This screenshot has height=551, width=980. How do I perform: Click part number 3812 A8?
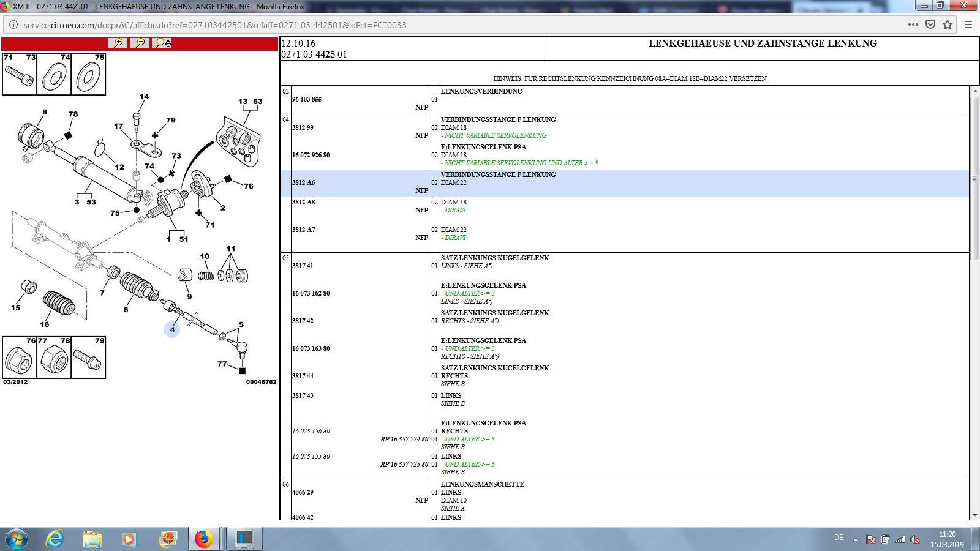point(303,202)
